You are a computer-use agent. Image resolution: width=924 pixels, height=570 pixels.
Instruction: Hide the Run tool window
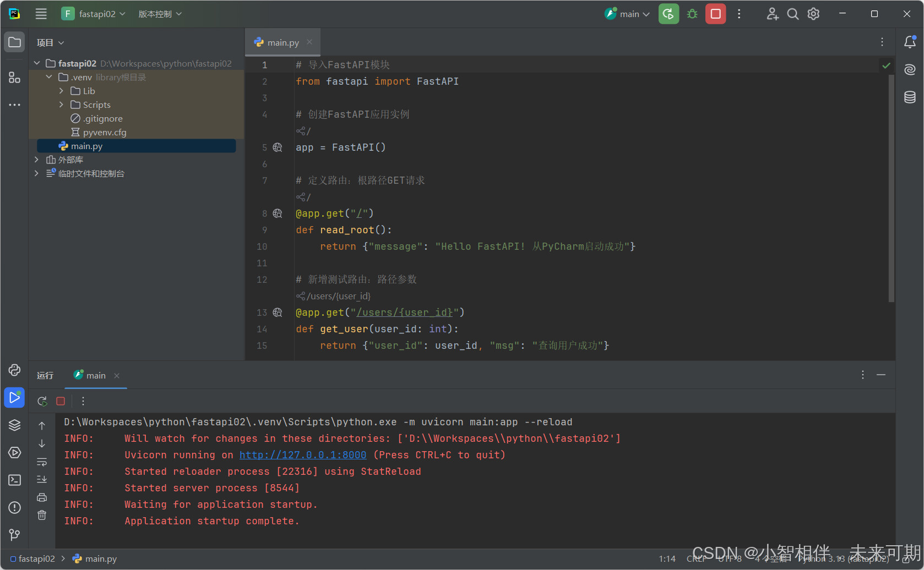(x=881, y=375)
